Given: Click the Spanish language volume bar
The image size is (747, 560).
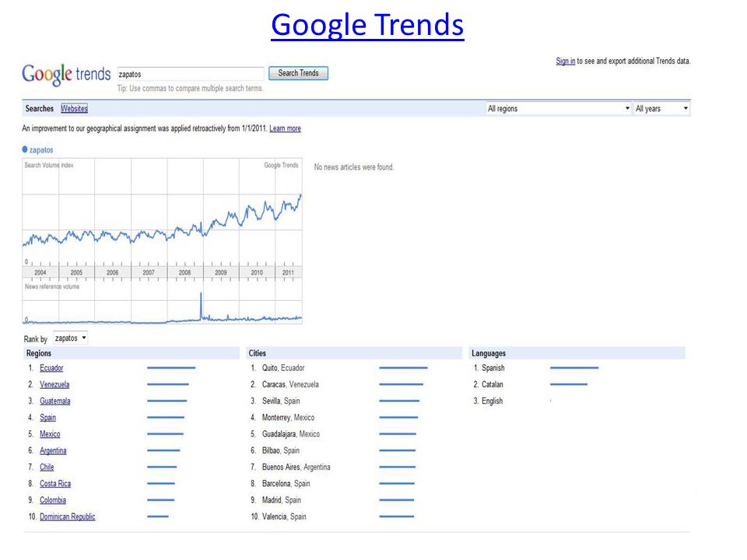Looking at the screenshot, I should click(574, 368).
